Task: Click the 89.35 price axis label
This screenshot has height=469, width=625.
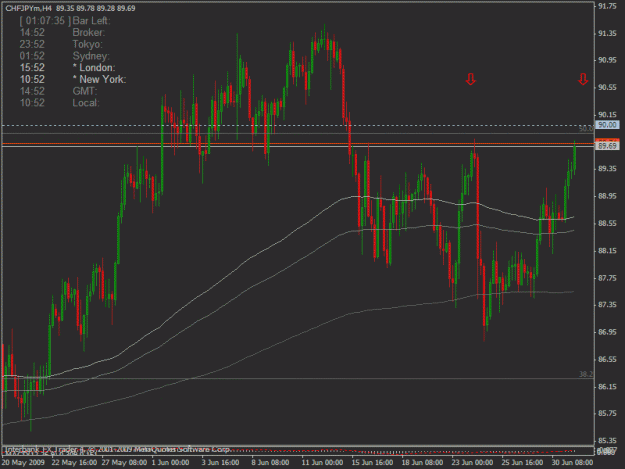Action: click(x=607, y=169)
